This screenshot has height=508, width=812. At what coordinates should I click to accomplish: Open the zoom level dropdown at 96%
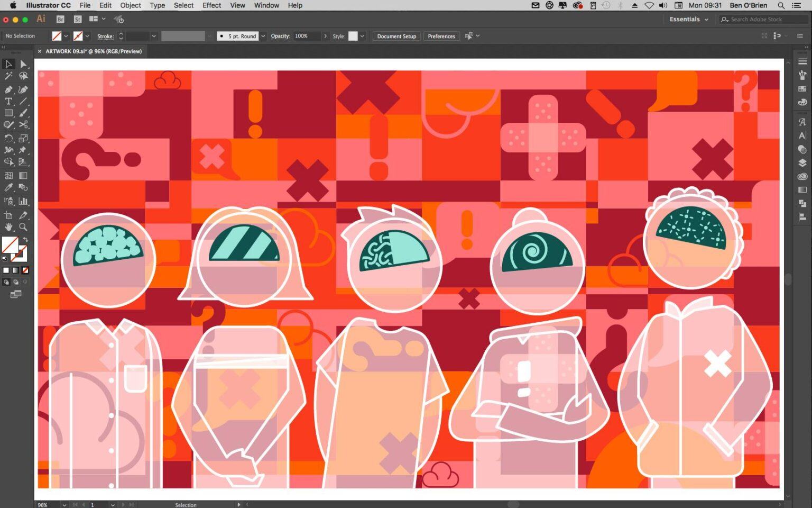(x=64, y=505)
